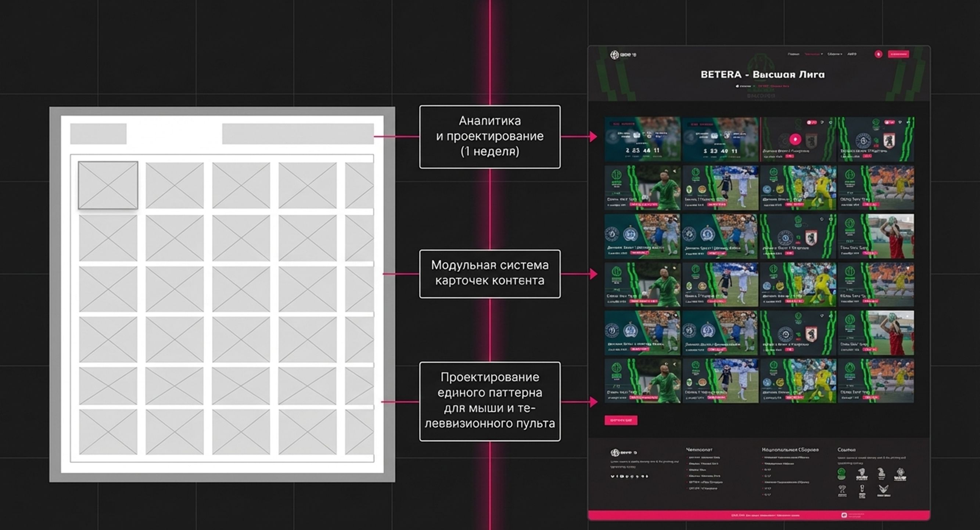Image resolution: width=980 pixels, height=530 pixels.
Task: Click the pink load-more button below the grid
Action: pos(621,420)
